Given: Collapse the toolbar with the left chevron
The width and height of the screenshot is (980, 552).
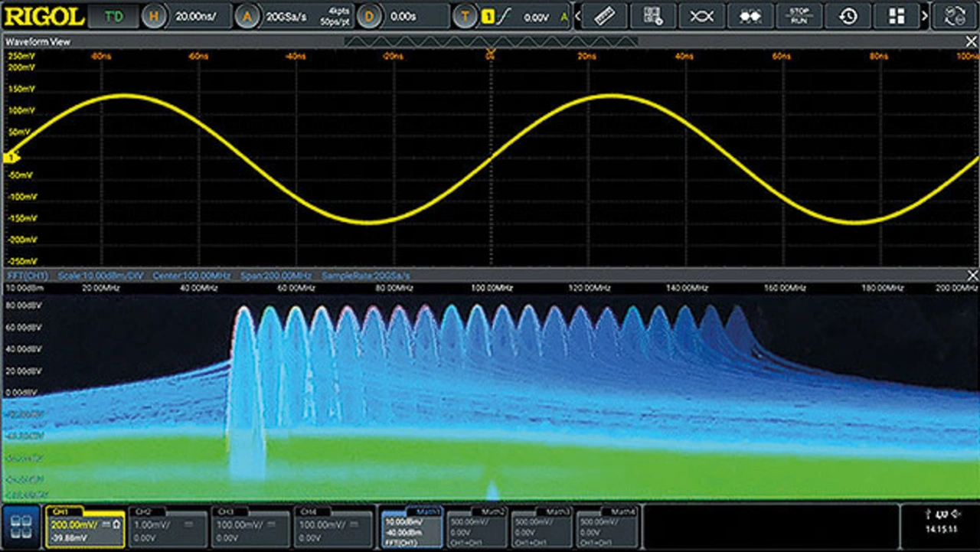Looking at the screenshot, I should coord(577,16).
